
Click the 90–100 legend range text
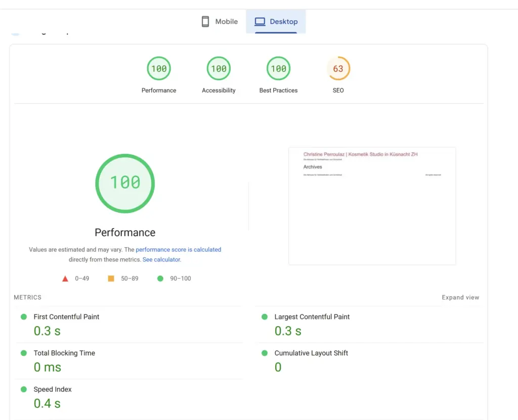click(x=181, y=278)
